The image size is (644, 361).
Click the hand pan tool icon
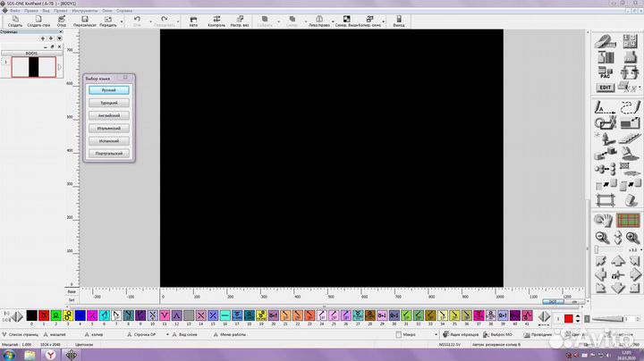(x=603, y=221)
